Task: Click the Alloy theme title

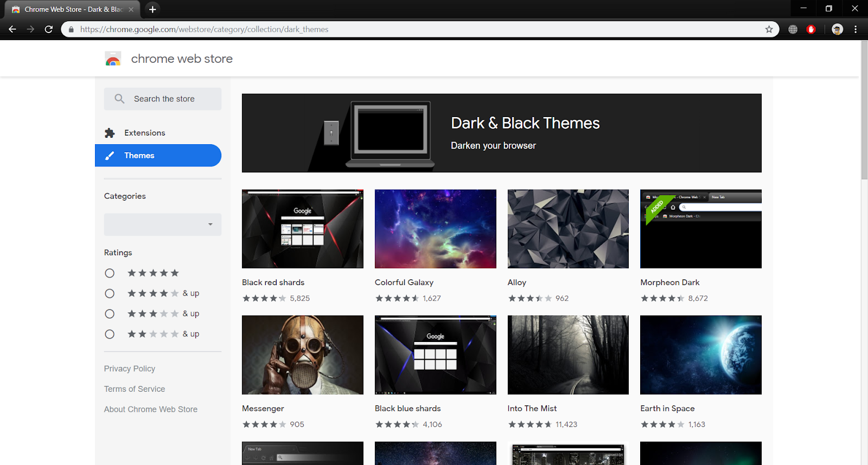Action: pyautogui.click(x=517, y=282)
